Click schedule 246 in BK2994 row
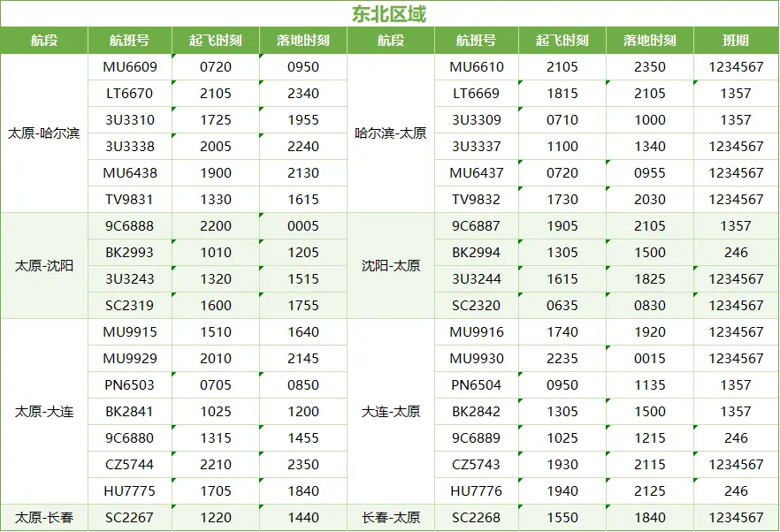The height and width of the screenshot is (532, 780). pyautogui.click(x=736, y=253)
